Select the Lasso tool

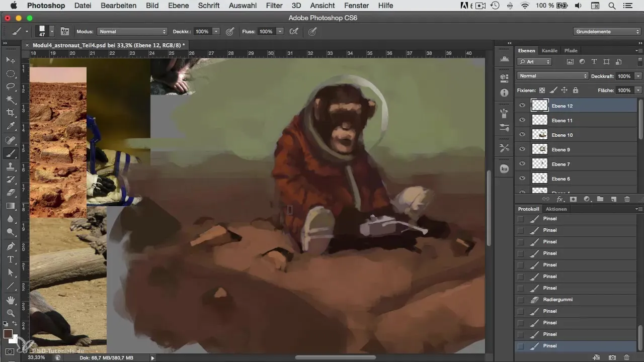click(x=11, y=86)
